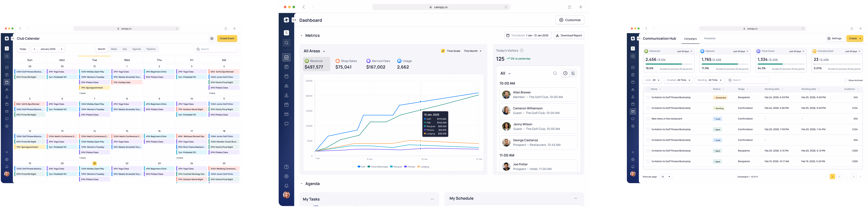Click the Search field in Club Calendar
868x207 pixels.
click(x=216, y=49)
